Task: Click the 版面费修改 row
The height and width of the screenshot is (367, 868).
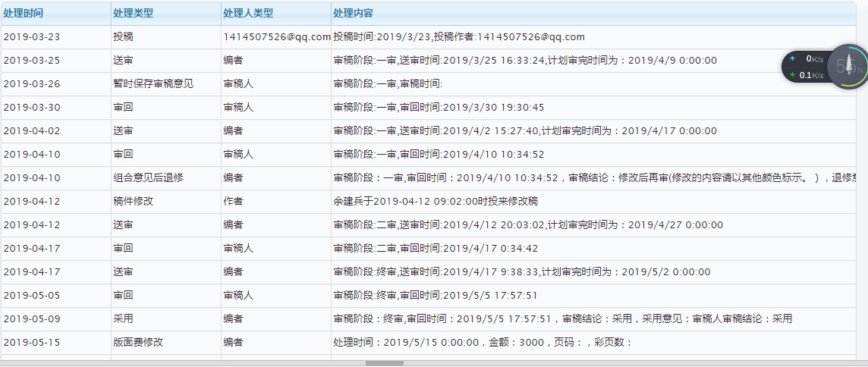Action: coord(429,343)
